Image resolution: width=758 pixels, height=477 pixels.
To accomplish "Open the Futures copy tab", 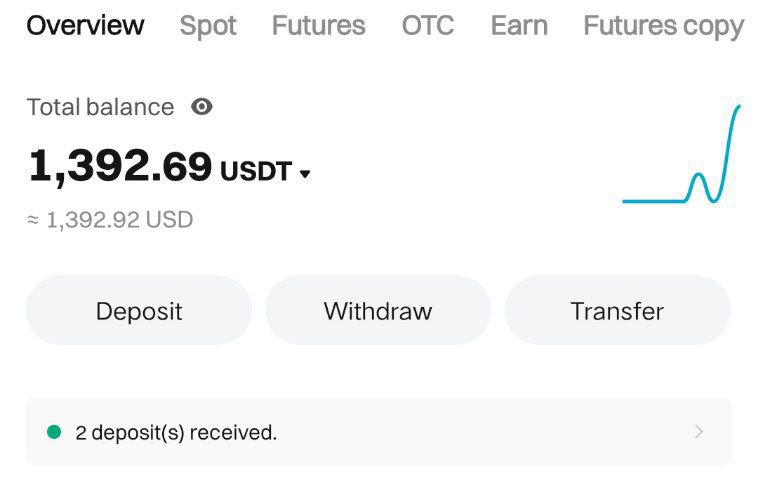I will [x=663, y=26].
